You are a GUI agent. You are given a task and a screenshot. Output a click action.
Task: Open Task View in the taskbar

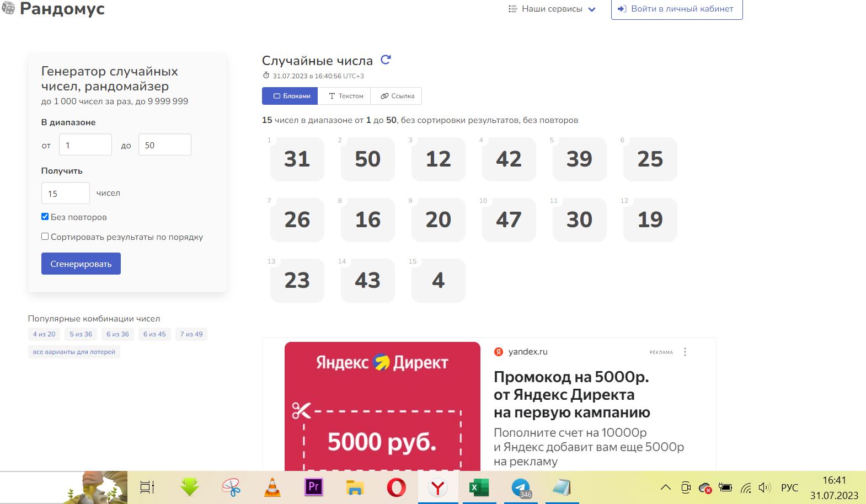147,487
